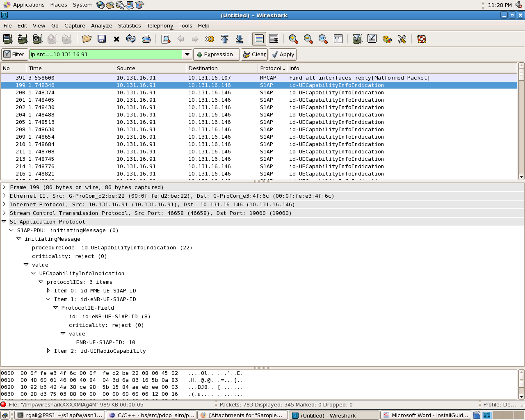Open the Coloring Rules palette icon
The height and width of the screenshot is (420, 525).
pyautogui.click(x=387, y=39)
